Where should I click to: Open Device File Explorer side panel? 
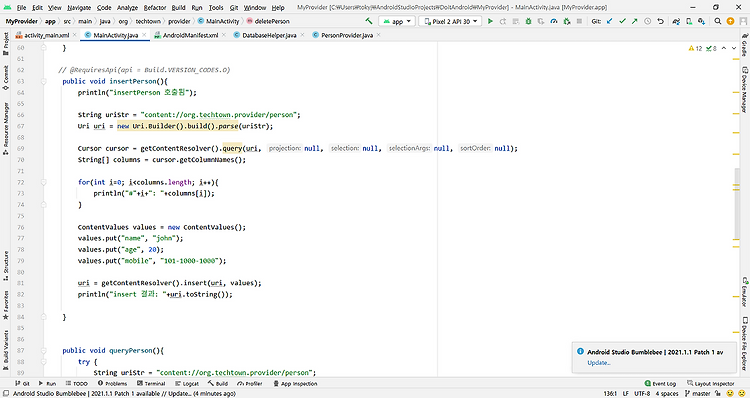tap(745, 343)
